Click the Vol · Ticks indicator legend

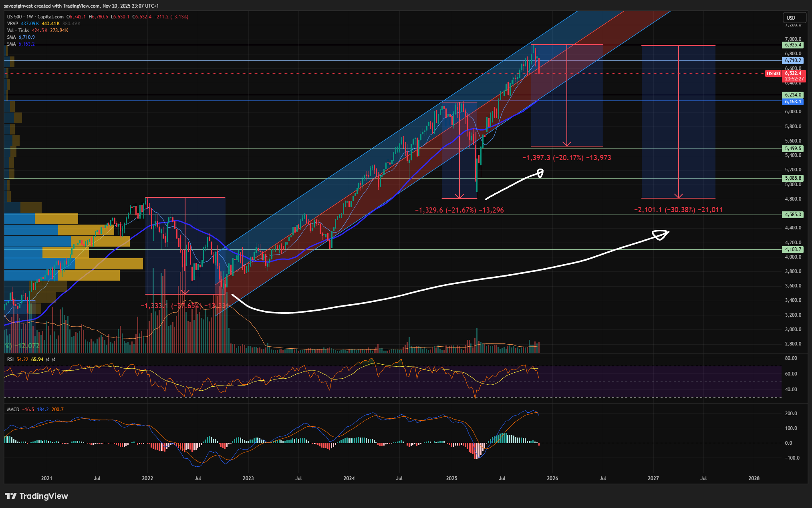click(18, 30)
